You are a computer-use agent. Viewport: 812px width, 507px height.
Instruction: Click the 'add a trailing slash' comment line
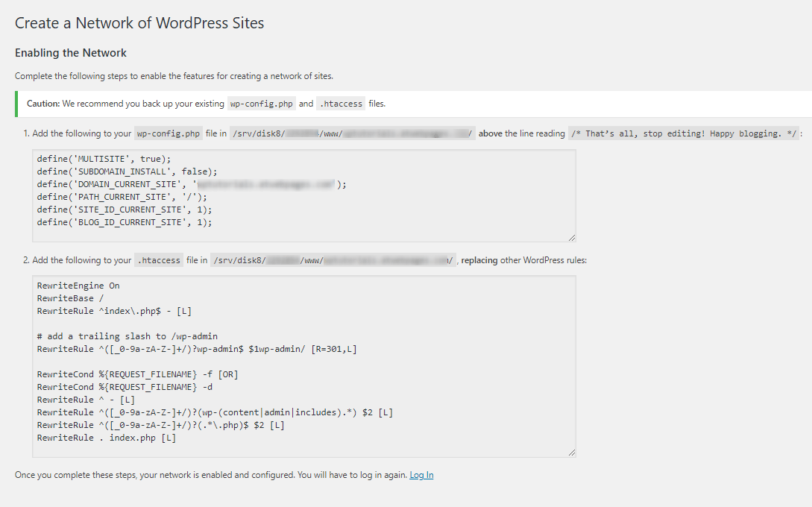(x=127, y=336)
